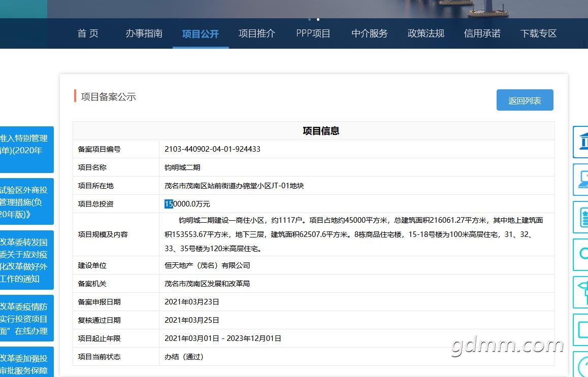
Task: Switch to the 项目推介 menu item
Action: coord(257,33)
